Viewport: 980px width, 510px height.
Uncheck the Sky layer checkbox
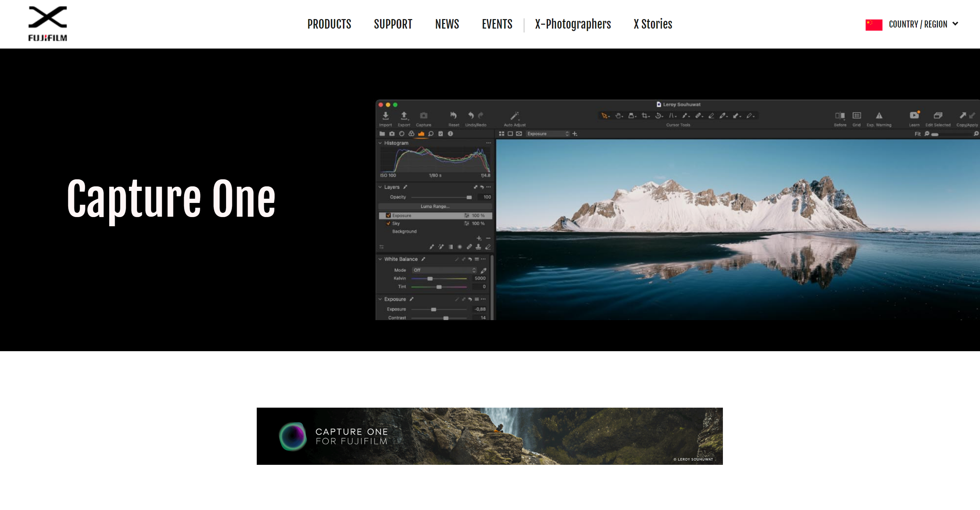pyautogui.click(x=388, y=224)
